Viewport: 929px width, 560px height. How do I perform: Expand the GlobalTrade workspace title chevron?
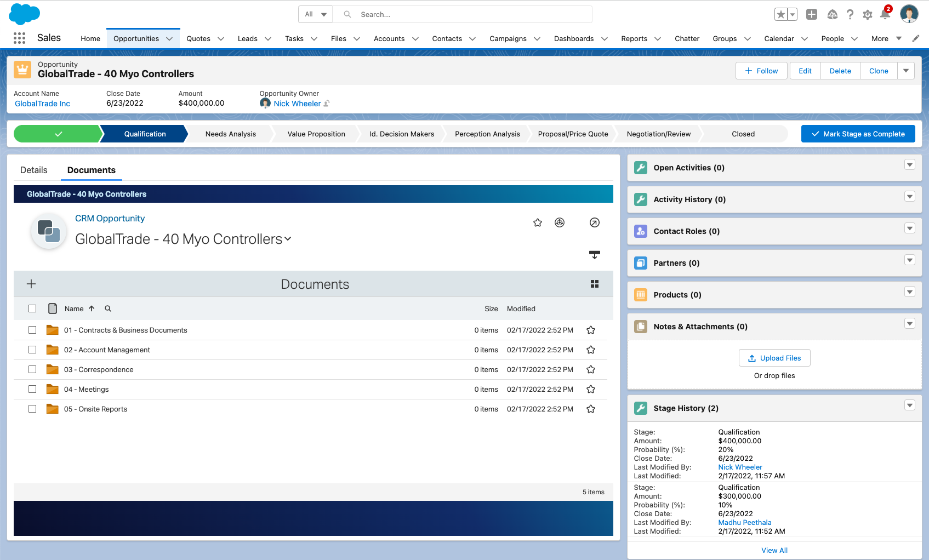[288, 239]
